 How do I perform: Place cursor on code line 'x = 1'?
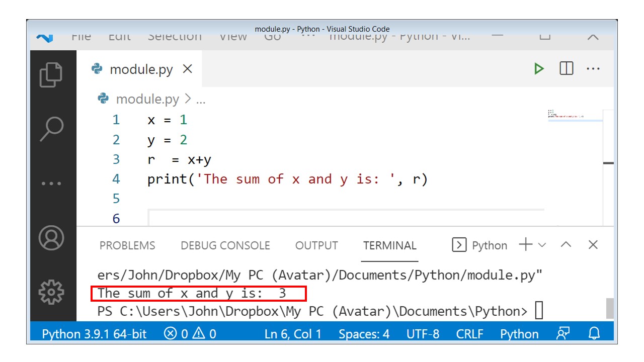tap(167, 120)
